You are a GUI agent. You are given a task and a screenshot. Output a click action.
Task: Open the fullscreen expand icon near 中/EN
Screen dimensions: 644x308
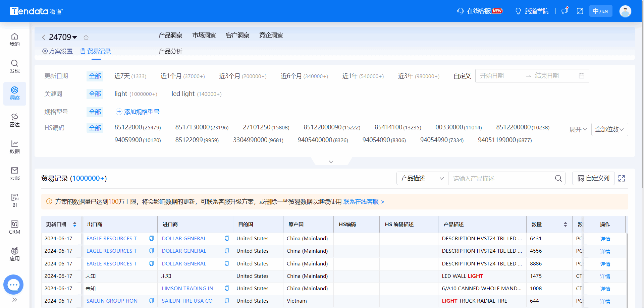pyautogui.click(x=580, y=11)
